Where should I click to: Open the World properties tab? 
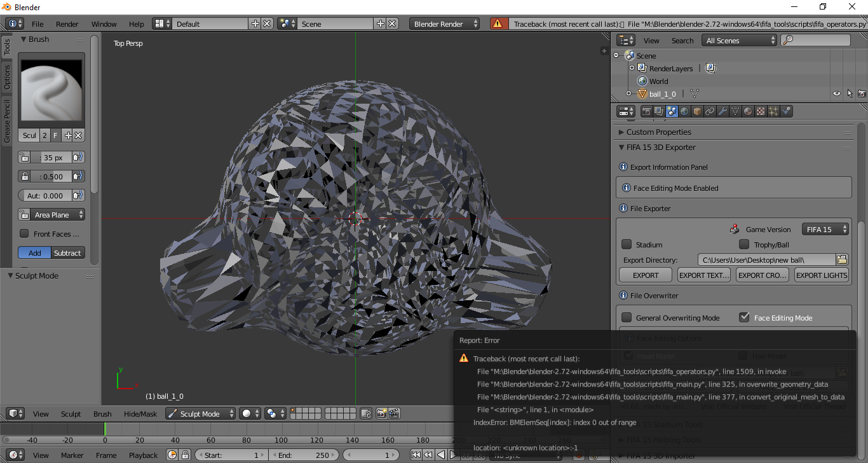click(684, 111)
